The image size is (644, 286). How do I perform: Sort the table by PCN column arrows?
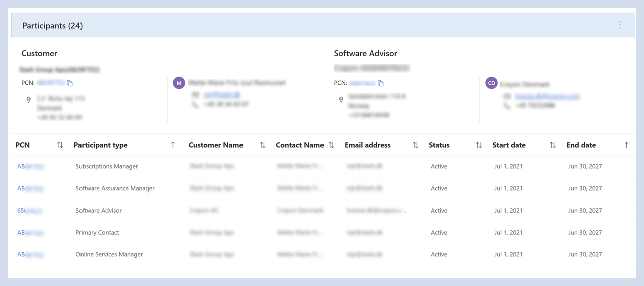point(60,145)
